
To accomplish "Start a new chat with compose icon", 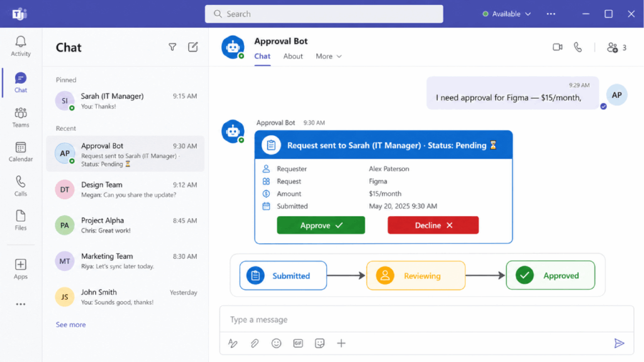I will (193, 47).
